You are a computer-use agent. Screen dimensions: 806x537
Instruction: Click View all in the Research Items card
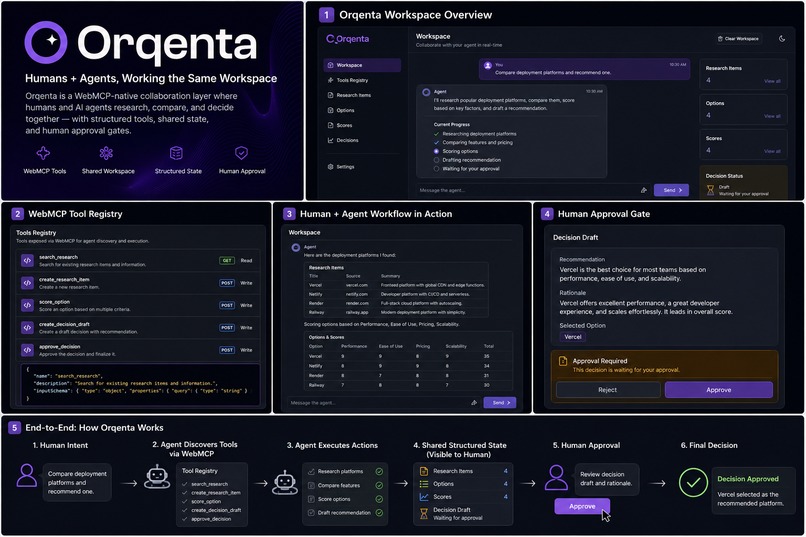pos(772,81)
